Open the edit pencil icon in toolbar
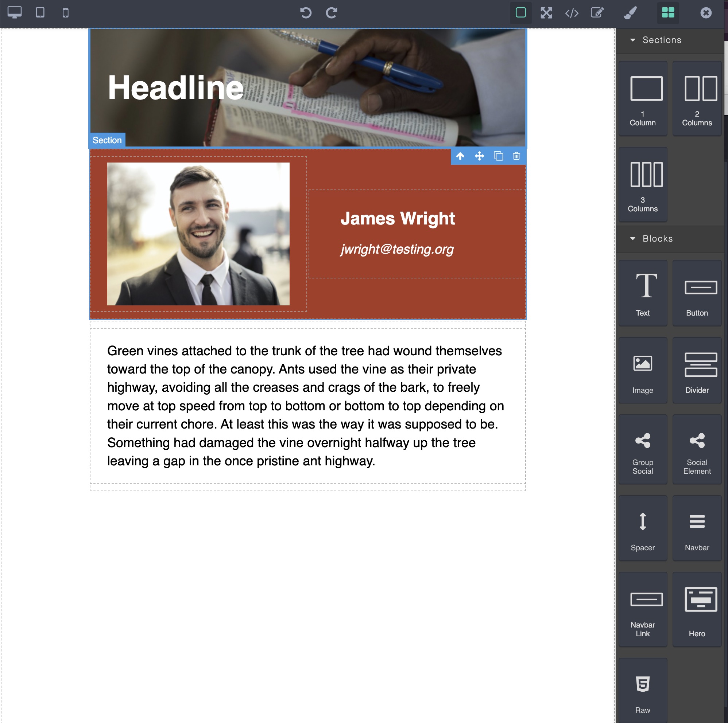 tap(597, 13)
